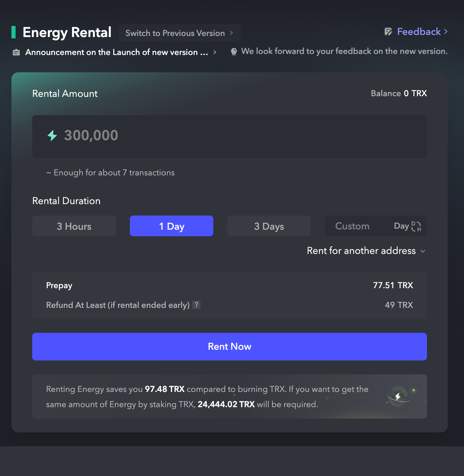
Task: Open the Feedback link
Action: [x=419, y=32]
